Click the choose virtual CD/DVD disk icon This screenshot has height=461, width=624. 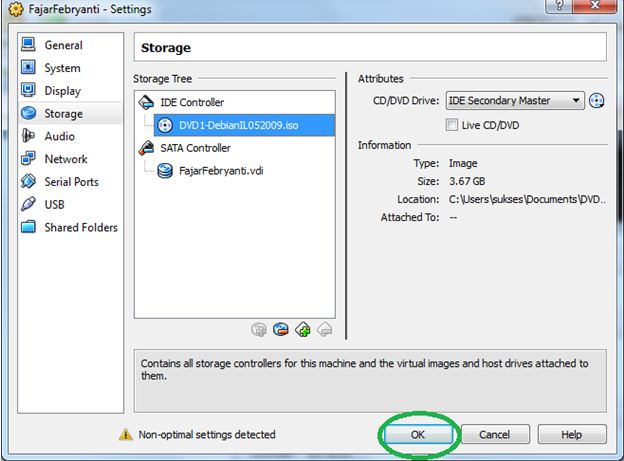point(597,101)
